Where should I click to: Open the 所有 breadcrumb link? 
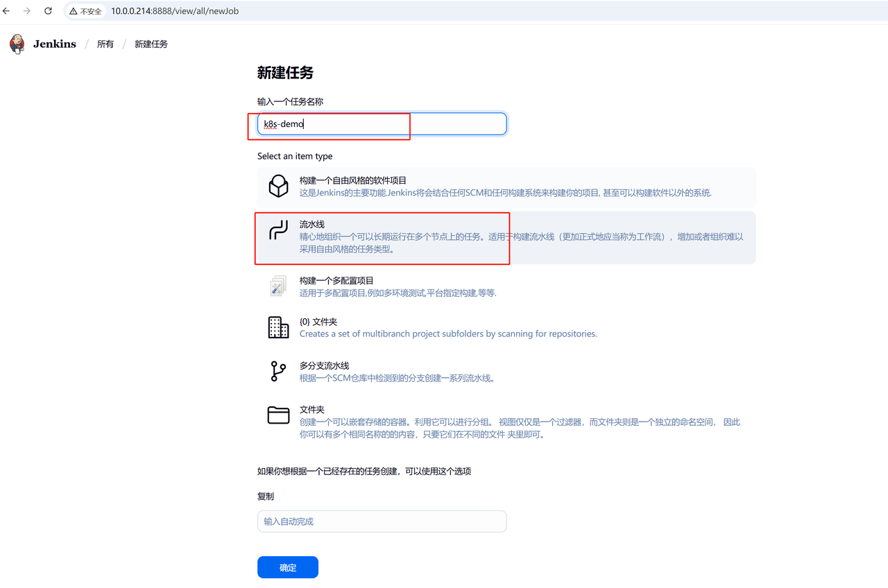105,44
